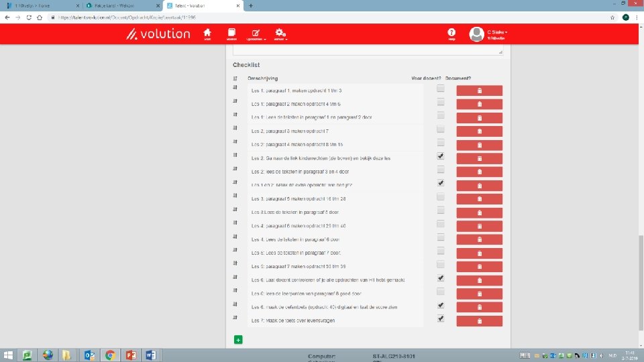
Task: Click the Volution logo
Action: 158,34
